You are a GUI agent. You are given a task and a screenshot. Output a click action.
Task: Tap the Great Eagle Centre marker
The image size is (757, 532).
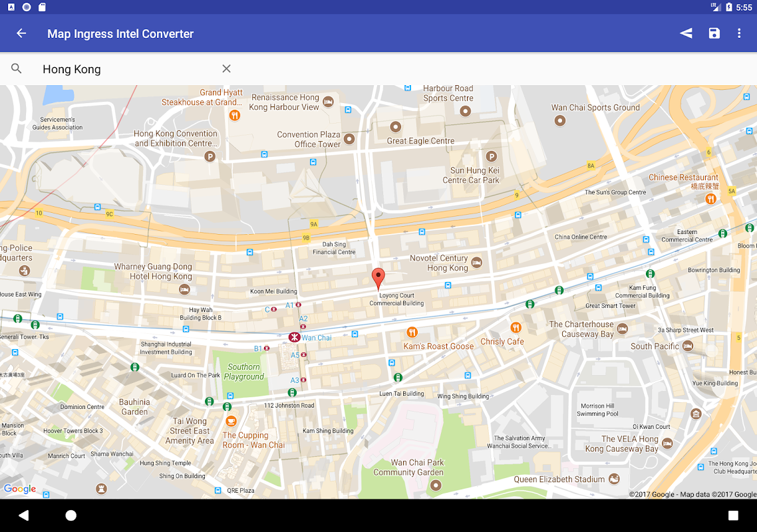[395, 127]
